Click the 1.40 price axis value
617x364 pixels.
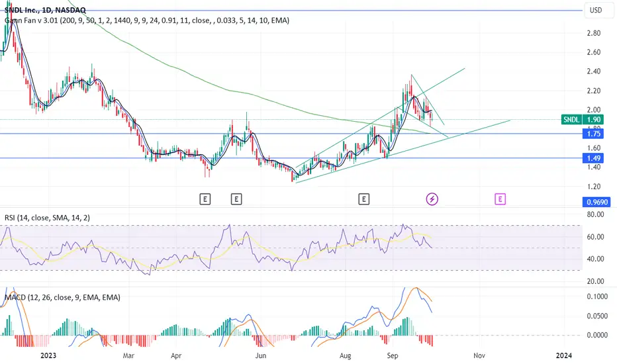point(593,167)
